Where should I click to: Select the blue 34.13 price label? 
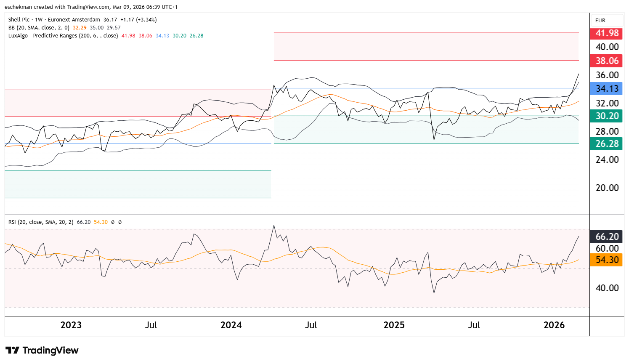pyautogui.click(x=607, y=89)
